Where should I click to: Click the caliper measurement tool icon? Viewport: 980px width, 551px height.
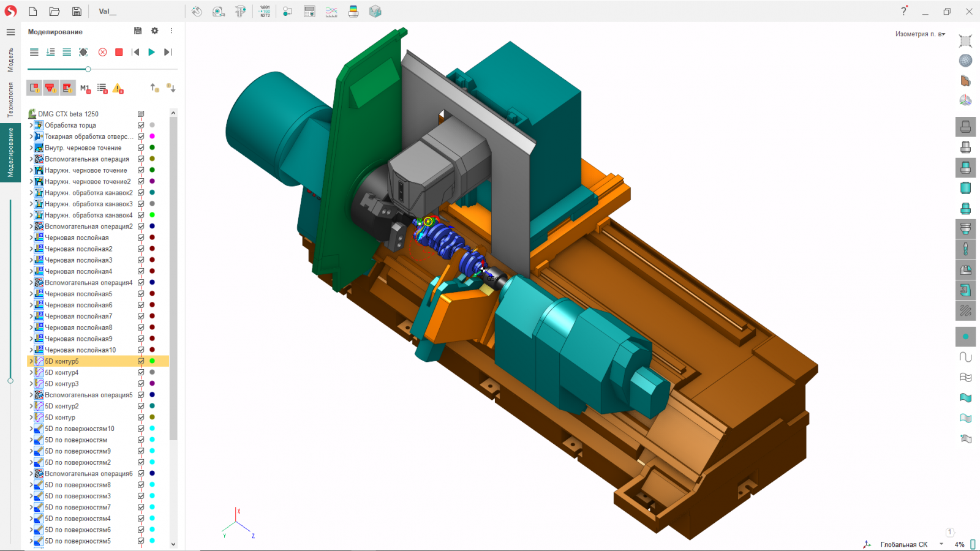click(241, 12)
